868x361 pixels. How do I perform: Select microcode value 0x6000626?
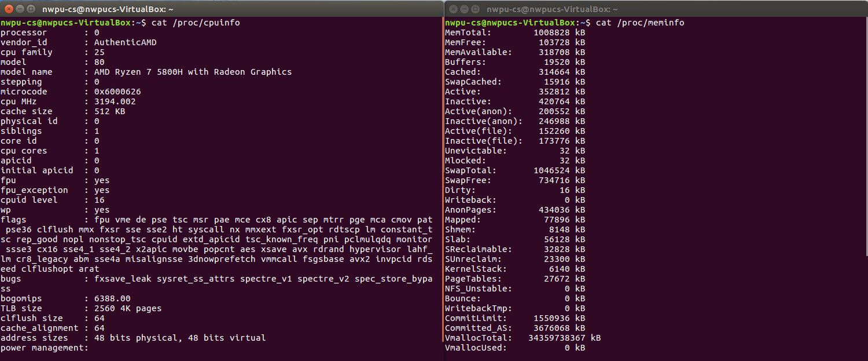(x=117, y=92)
